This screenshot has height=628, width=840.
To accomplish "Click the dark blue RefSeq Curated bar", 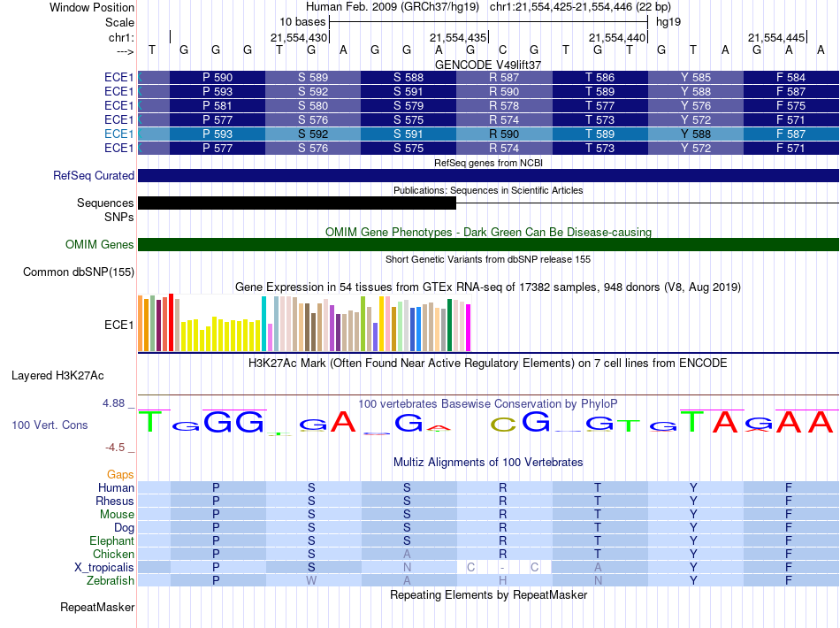I will coord(488,176).
